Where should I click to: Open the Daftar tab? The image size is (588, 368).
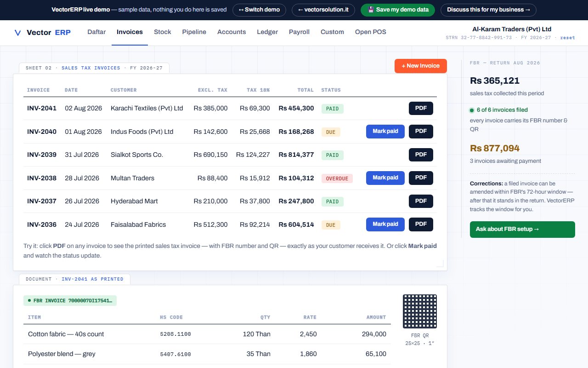[96, 32]
